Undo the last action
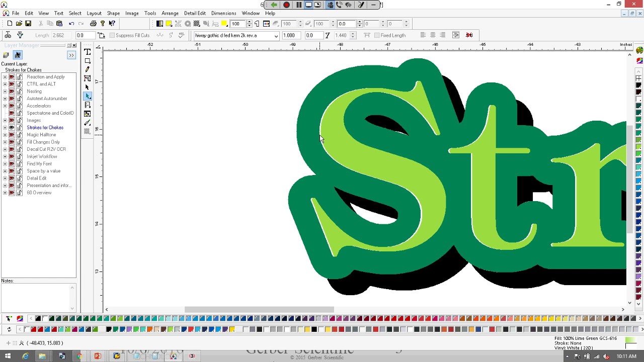The image size is (644, 362). tap(71, 24)
